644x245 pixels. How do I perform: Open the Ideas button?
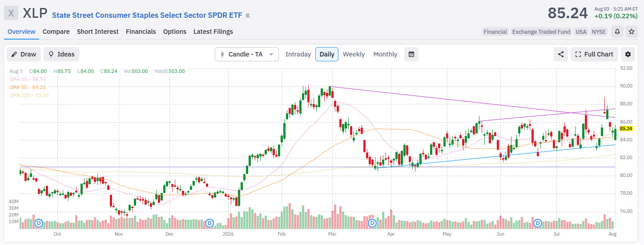tap(61, 54)
